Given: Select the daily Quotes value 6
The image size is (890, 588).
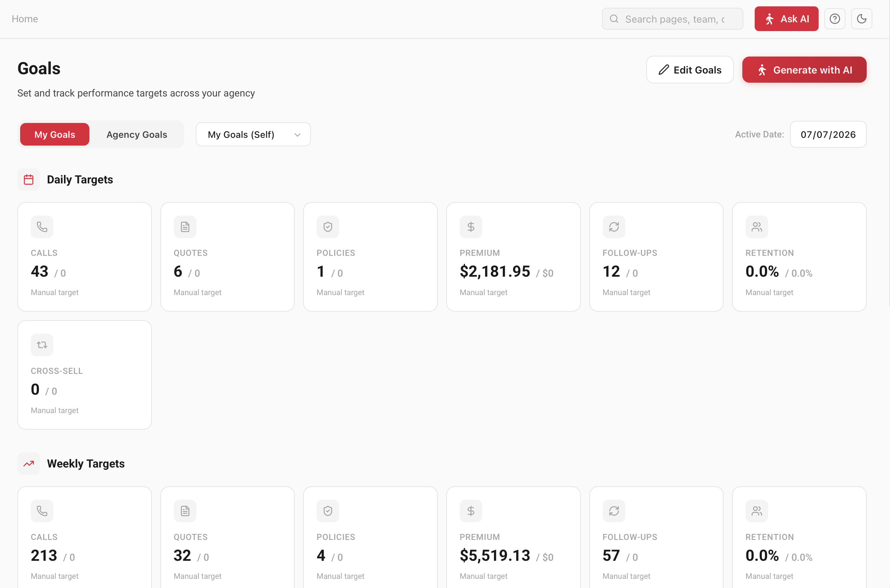Looking at the screenshot, I should (178, 271).
